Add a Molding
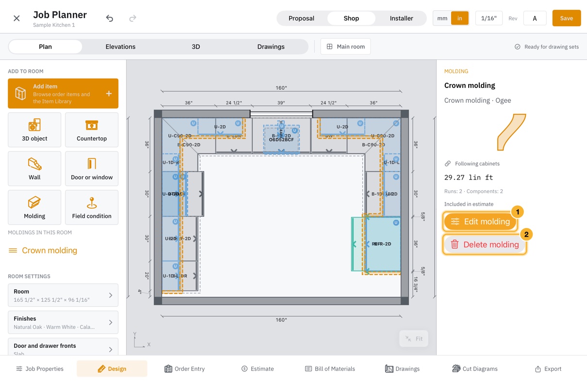Viewport: 587px width, 392px height. click(34, 208)
